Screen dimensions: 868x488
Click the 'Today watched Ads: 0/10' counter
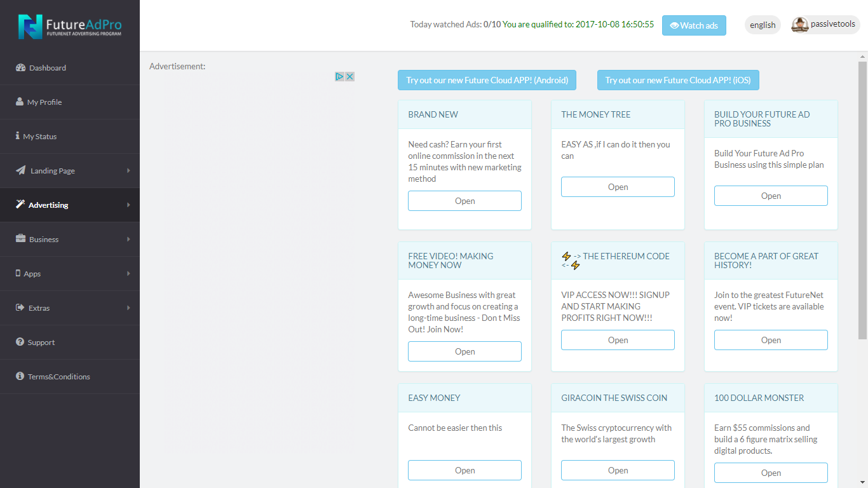pos(456,25)
